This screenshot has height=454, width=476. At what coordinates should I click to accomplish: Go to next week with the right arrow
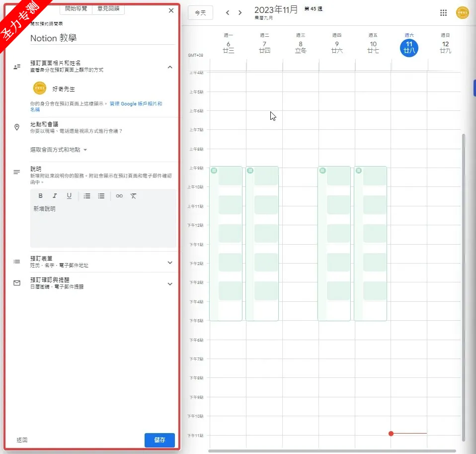coord(240,12)
